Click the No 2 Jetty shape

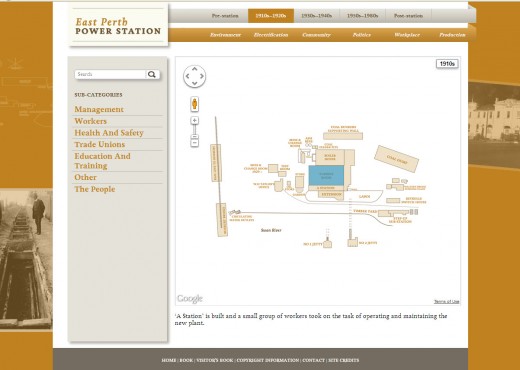(x=352, y=242)
